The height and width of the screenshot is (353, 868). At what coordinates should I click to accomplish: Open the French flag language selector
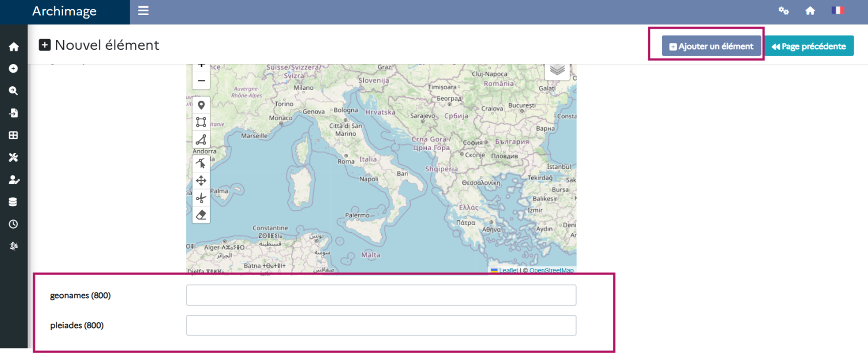(837, 10)
